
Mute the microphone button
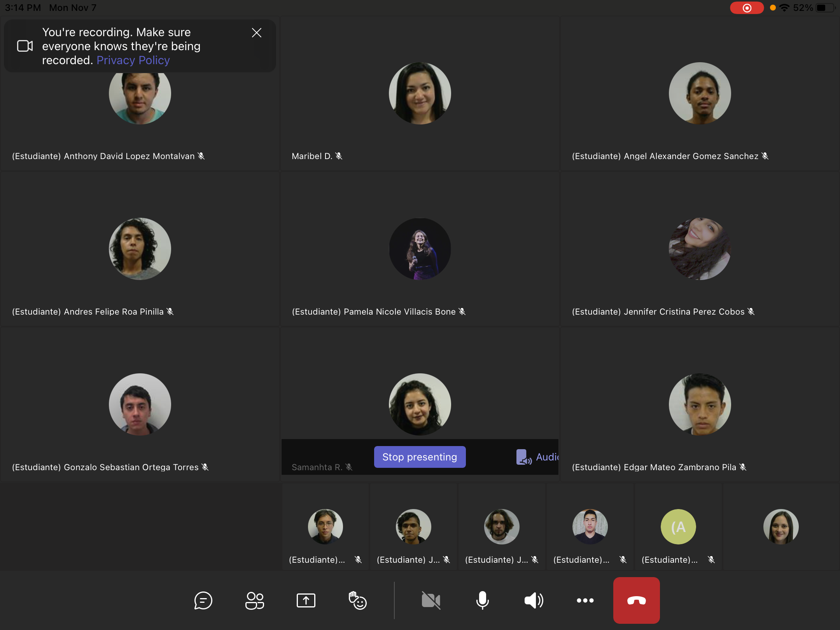(482, 600)
